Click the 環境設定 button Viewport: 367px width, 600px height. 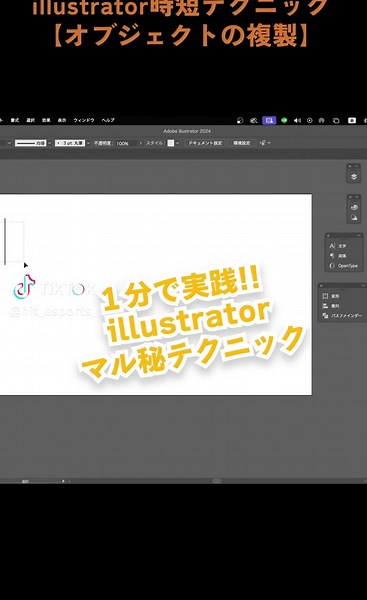coord(241,143)
